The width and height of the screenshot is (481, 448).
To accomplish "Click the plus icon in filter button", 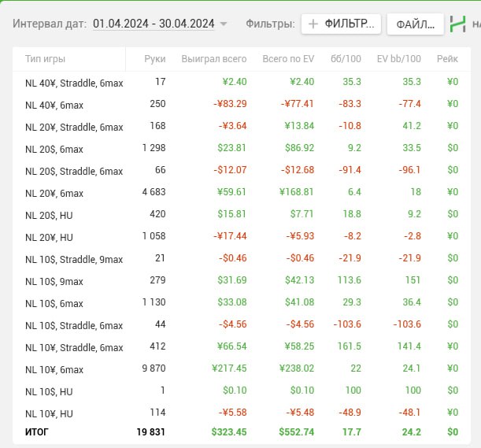I will [x=313, y=24].
